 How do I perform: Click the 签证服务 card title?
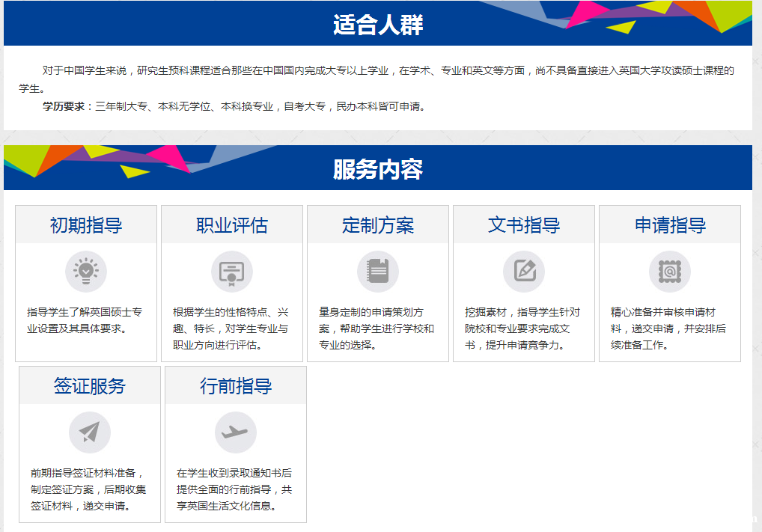click(90, 386)
